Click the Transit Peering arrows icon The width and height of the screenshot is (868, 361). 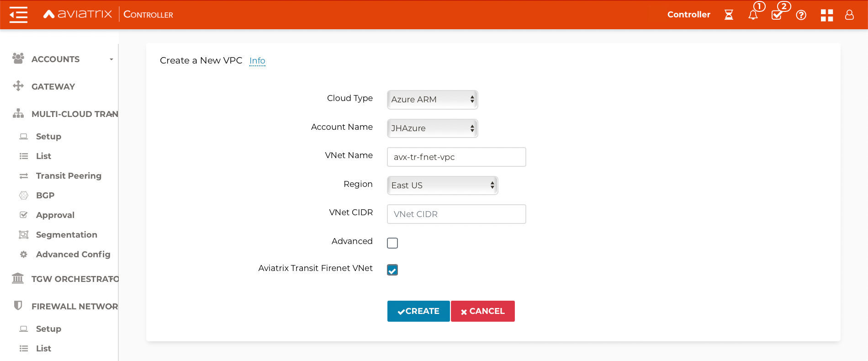click(x=24, y=176)
